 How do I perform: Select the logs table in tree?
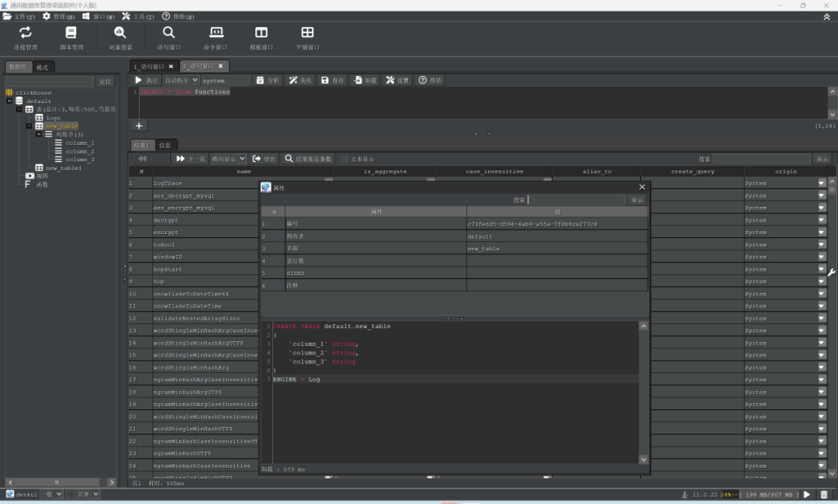53,118
